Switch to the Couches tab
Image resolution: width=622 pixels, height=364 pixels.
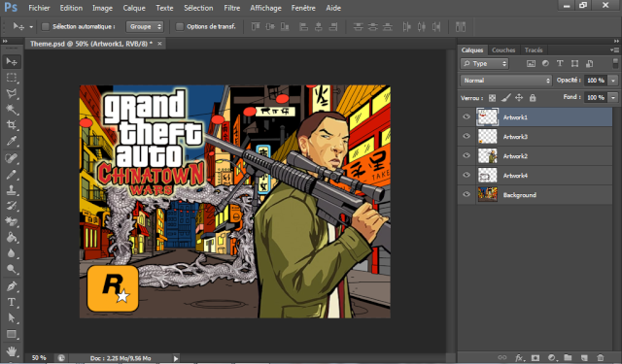tap(503, 50)
